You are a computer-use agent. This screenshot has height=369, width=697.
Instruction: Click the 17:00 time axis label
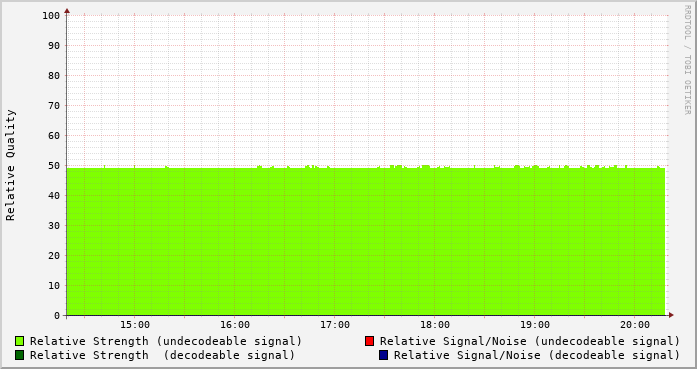335,325
